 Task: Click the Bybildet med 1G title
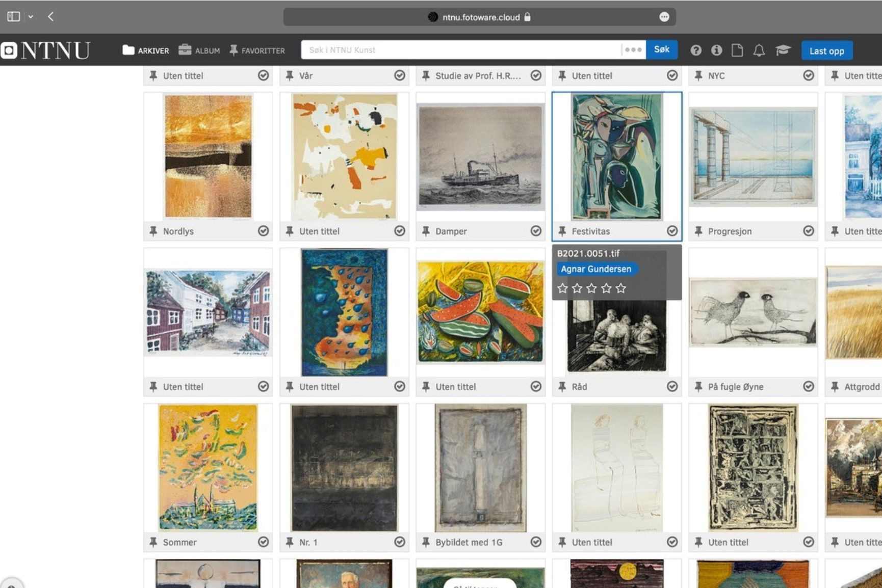tap(469, 542)
